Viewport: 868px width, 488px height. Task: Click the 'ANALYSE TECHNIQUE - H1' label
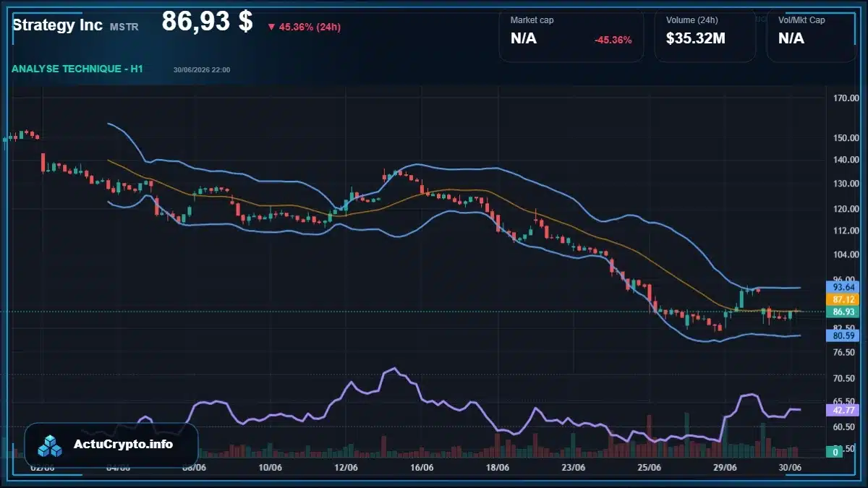click(77, 69)
